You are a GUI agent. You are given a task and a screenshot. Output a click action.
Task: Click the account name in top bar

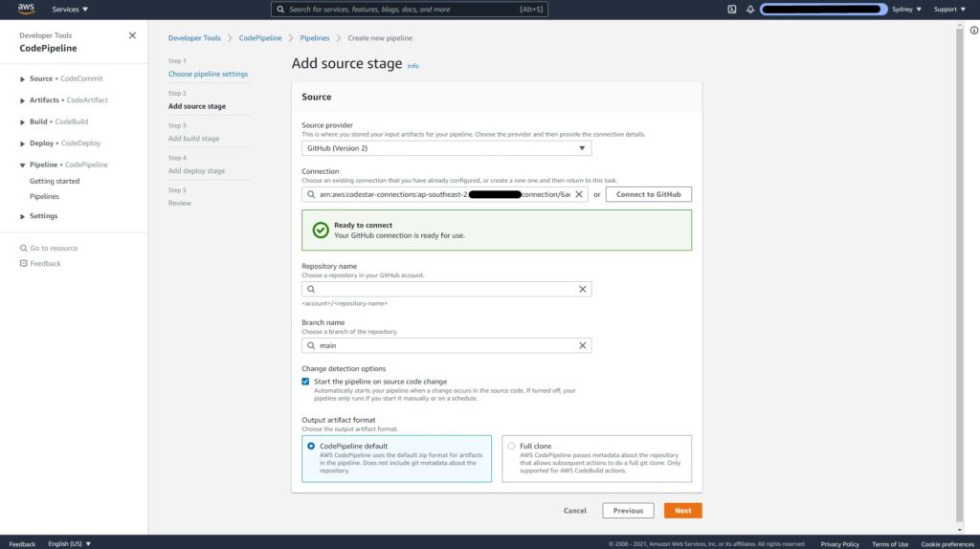click(823, 10)
